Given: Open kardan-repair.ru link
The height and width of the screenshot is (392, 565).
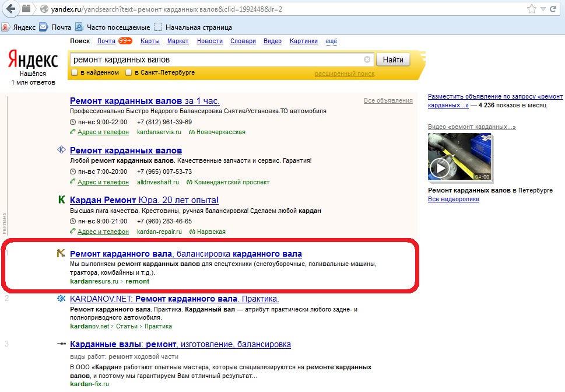Looking at the screenshot, I should (x=159, y=232).
